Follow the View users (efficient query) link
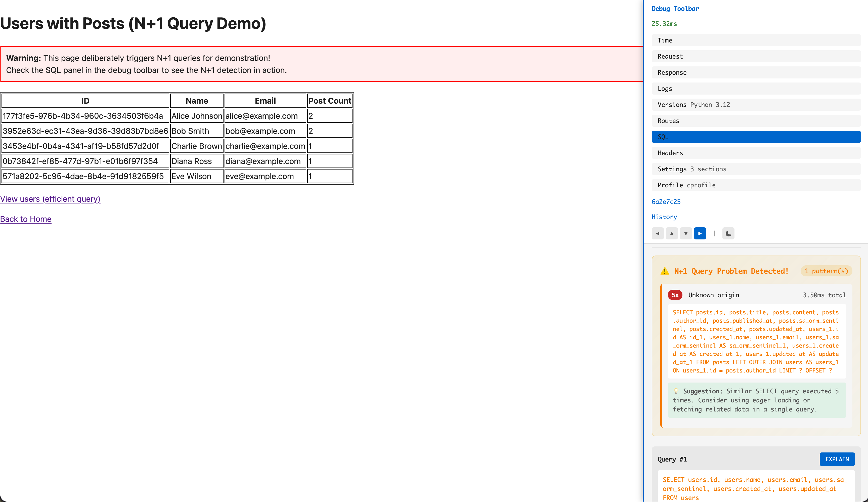The height and width of the screenshot is (502, 868). coord(50,199)
